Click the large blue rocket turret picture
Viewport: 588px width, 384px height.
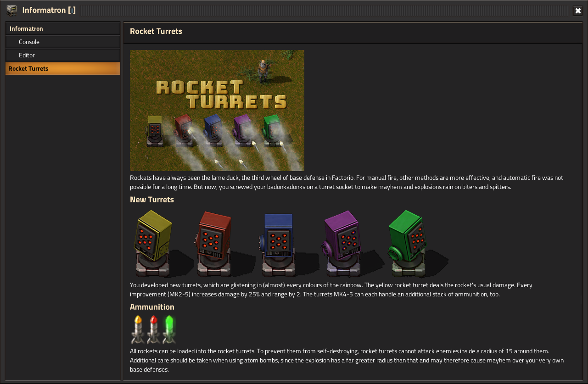coord(278,243)
